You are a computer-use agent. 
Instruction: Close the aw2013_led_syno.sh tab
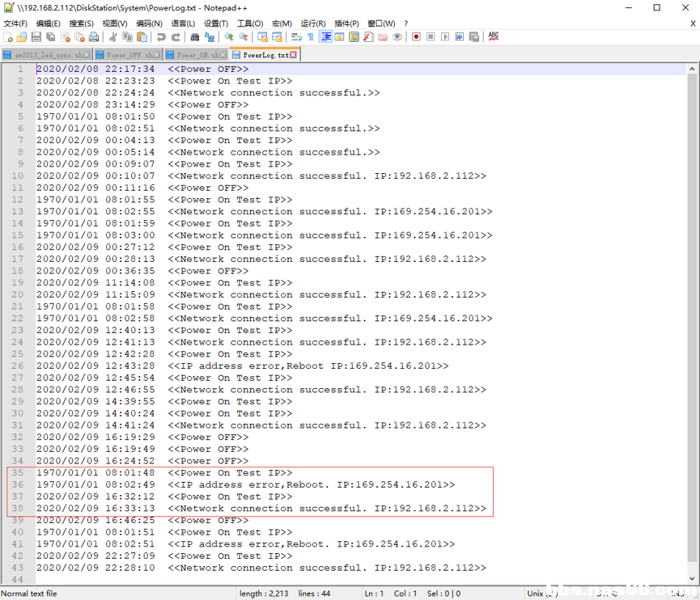87,55
